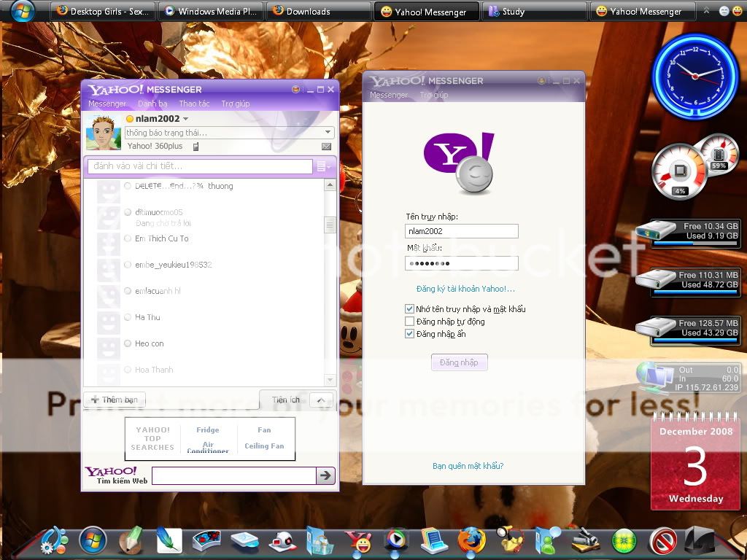
Task: Click the avatar beside contact Heo con
Action: [x=109, y=349]
